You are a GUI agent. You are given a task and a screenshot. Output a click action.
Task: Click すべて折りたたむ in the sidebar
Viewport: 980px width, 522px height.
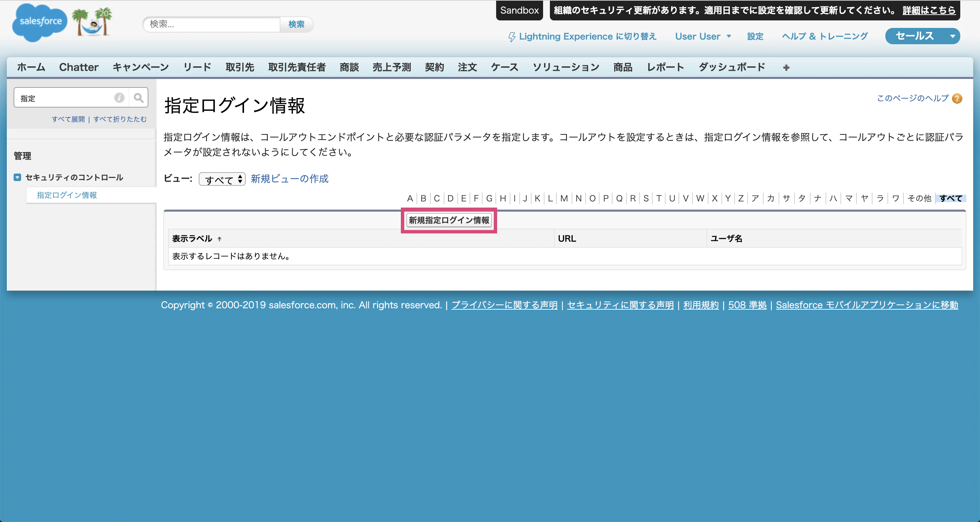tap(120, 119)
